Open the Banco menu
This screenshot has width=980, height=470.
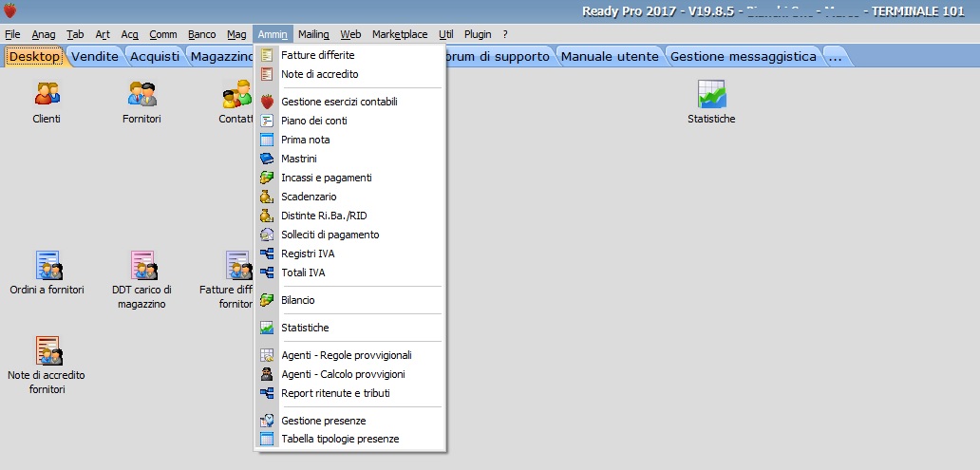[x=202, y=34]
